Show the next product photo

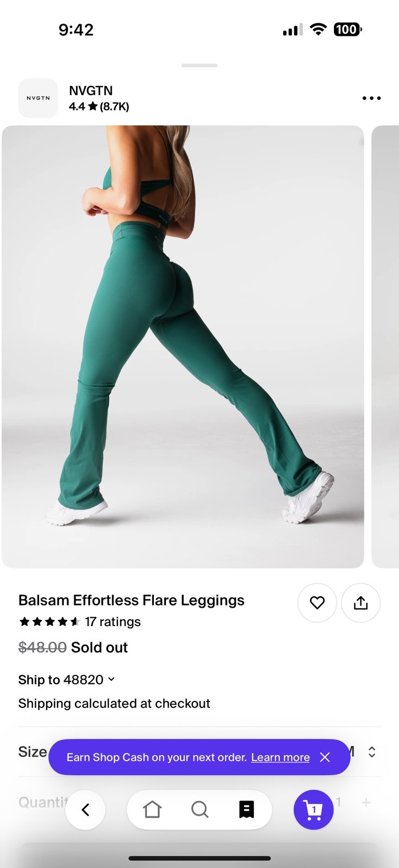pos(385,347)
